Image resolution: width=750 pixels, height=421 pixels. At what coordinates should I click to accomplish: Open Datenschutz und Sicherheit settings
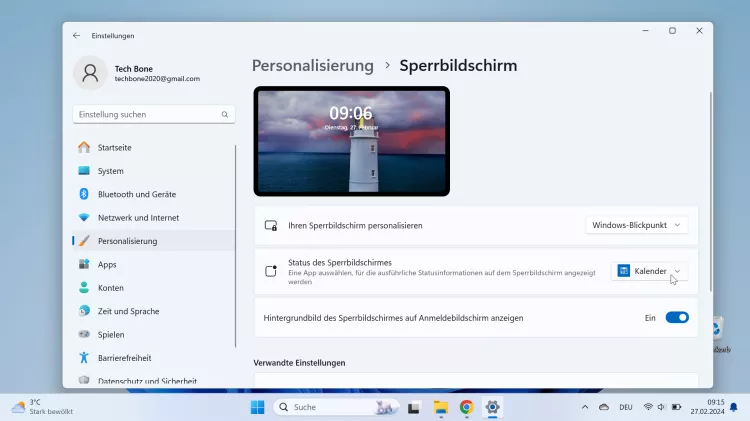[x=154, y=380]
